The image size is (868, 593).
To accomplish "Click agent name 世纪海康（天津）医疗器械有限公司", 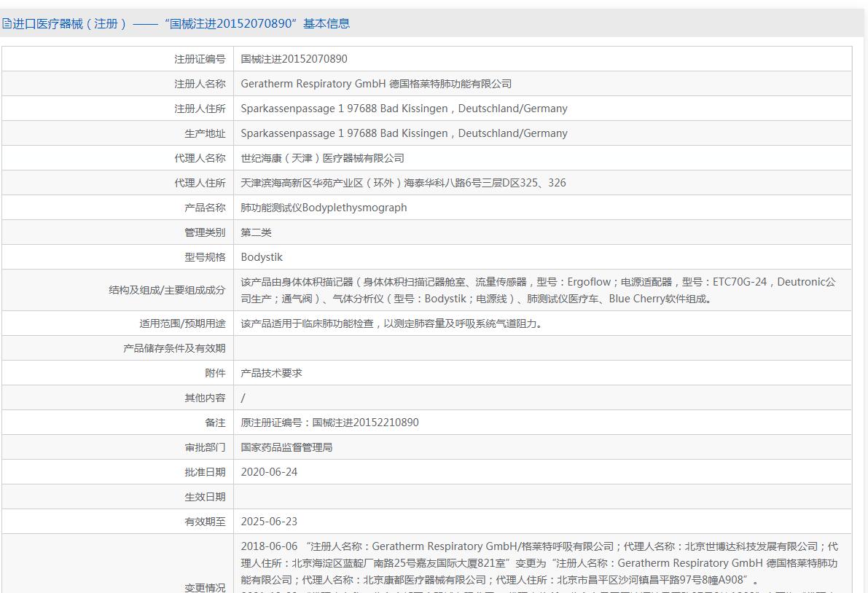I will click(322, 158).
